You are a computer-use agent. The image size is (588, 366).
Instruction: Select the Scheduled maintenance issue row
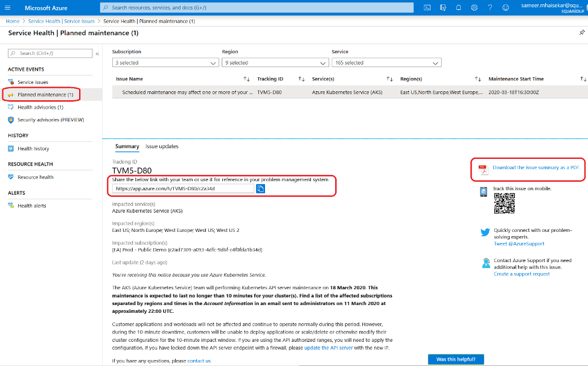tap(350, 92)
